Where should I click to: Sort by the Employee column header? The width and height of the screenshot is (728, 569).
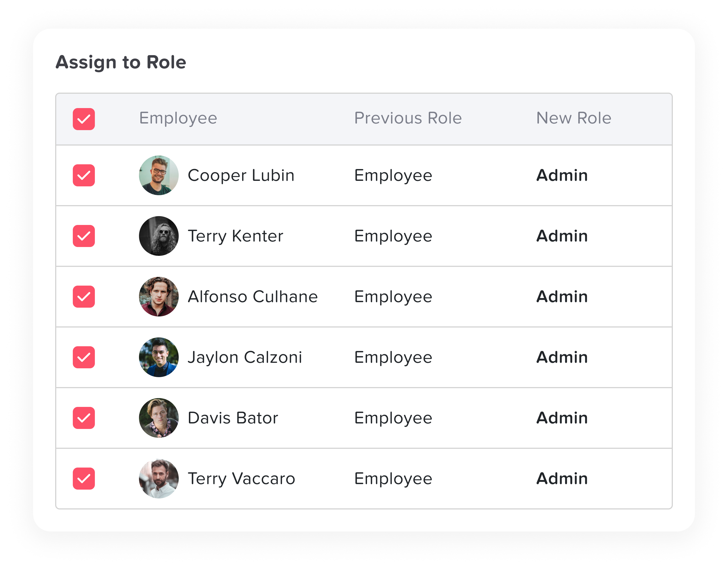[x=178, y=118]
